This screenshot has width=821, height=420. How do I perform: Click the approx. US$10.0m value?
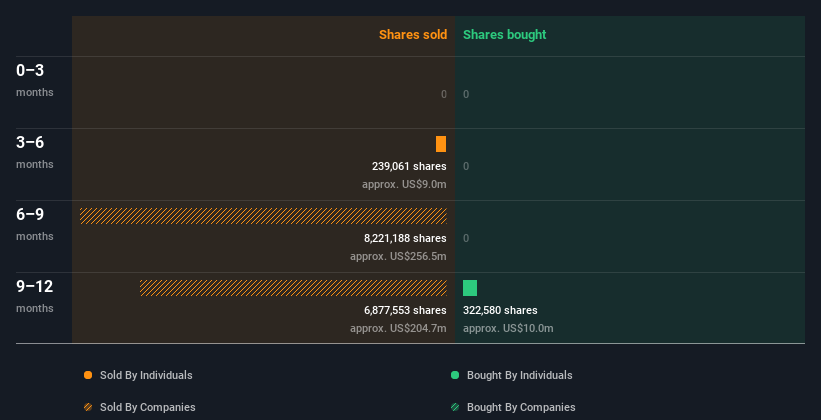(508, 328)
